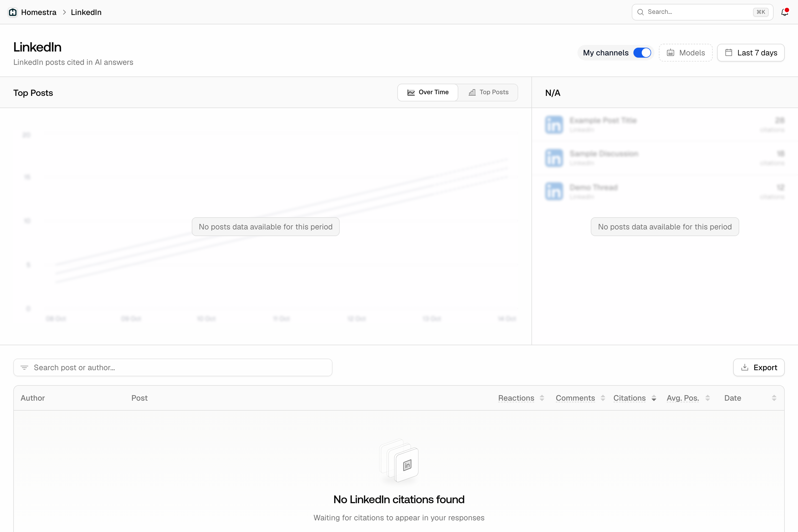The width and height of the screenshot is (798, 532).
Task: Sort table by Citations
Action: (635, 398)
